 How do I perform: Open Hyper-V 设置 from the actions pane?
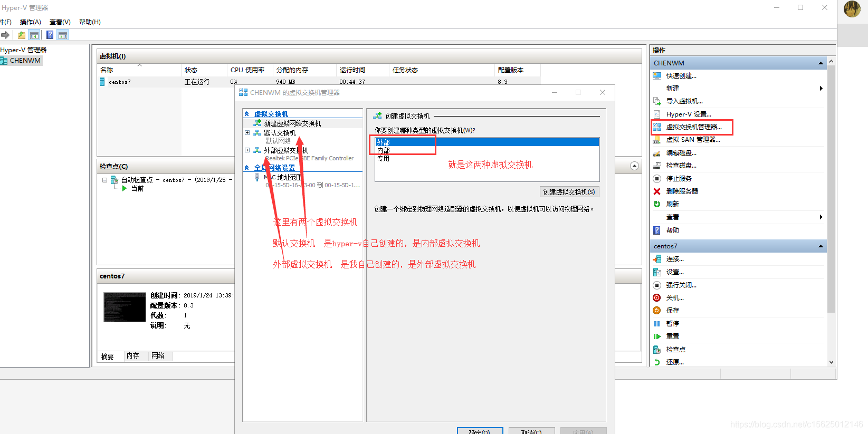coord(689,114)
